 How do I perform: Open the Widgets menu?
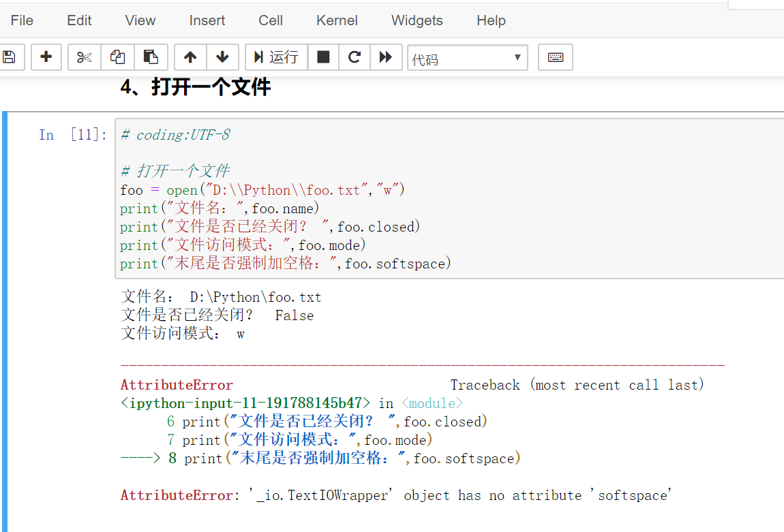point(417,20)
